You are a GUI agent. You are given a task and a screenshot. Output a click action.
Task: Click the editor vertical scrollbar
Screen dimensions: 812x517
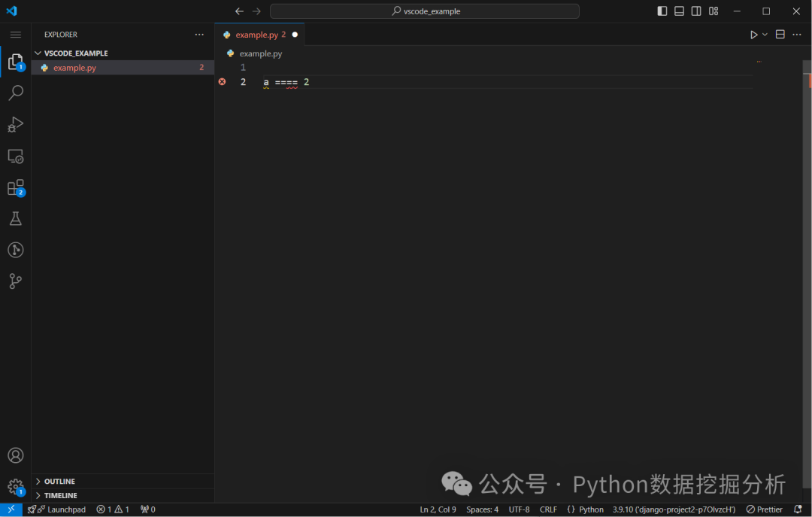[x=807, y=275]
